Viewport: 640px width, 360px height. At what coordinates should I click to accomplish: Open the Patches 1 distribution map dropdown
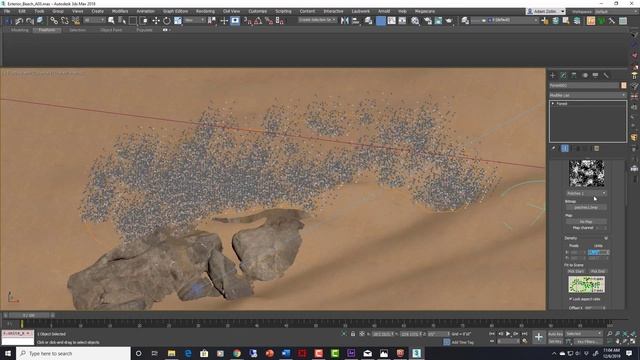(586, 193)
